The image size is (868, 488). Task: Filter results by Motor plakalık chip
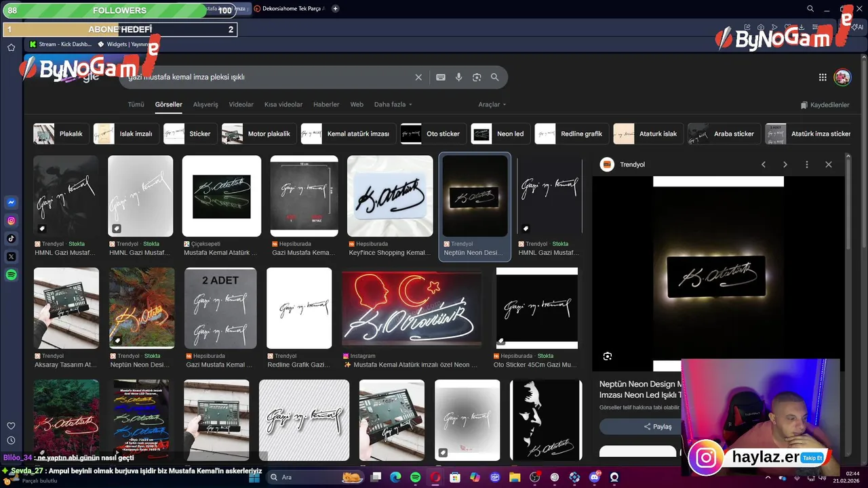(x=258, y=134)
